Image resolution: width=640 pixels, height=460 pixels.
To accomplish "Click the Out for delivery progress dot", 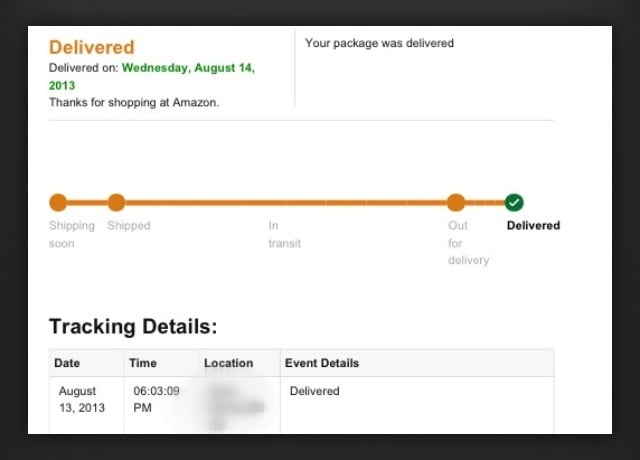I will [x=456, y=202].
